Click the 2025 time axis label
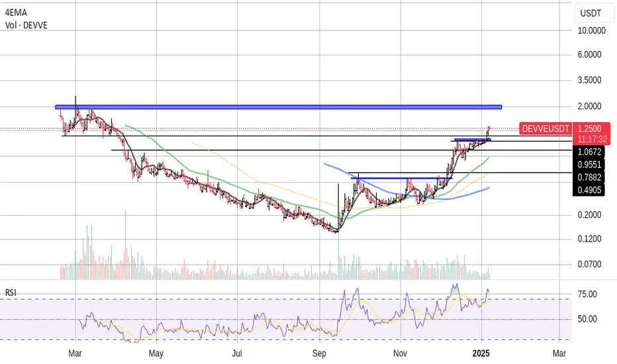Screen dimensions: 617x364 coord(481,353)
